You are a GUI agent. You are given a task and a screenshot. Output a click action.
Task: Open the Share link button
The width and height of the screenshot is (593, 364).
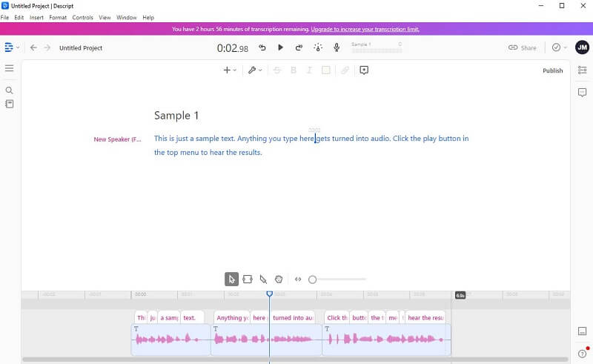(x=523, y=47)
